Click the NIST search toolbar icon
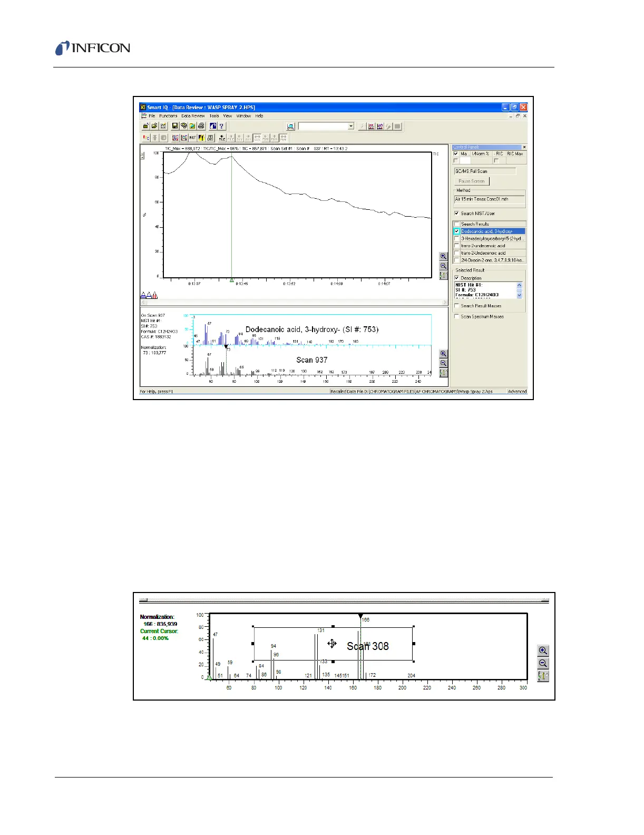 click(x=192, y=138)
